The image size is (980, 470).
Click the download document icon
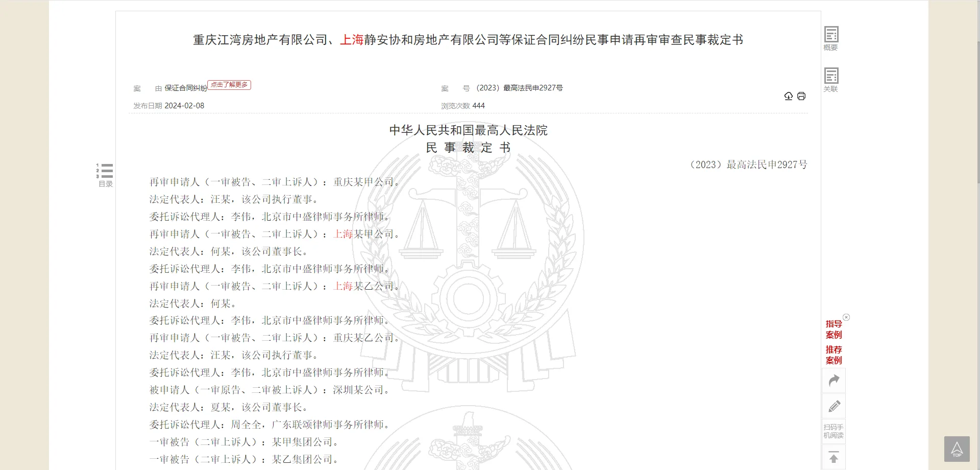(789, 96)
